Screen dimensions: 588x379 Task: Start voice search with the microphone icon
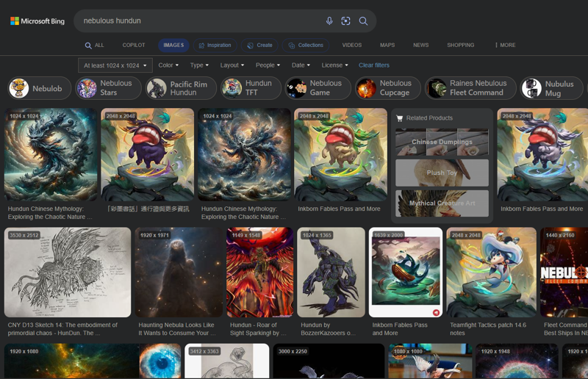(x=329, y=21)
